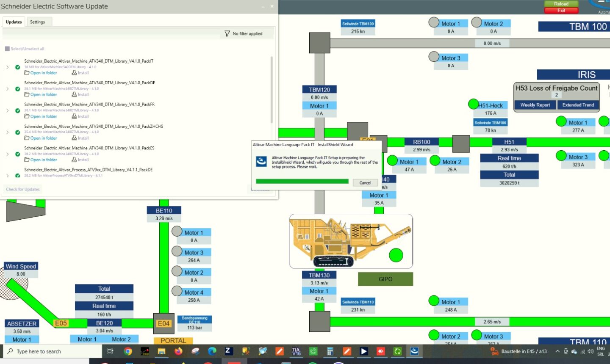The width and height of the screenshot is (610, 364).
Task: Open the Weekly Report
Action: [x=535, y=105]
